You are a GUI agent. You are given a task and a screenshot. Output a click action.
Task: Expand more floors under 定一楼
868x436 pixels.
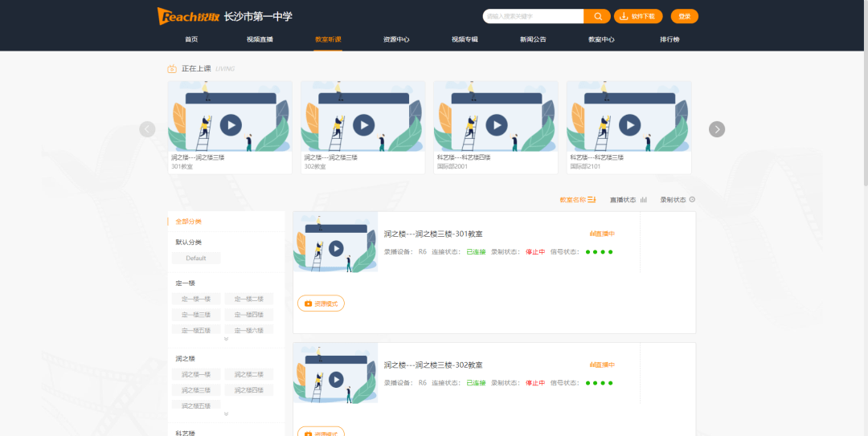[x=226, y=339]
